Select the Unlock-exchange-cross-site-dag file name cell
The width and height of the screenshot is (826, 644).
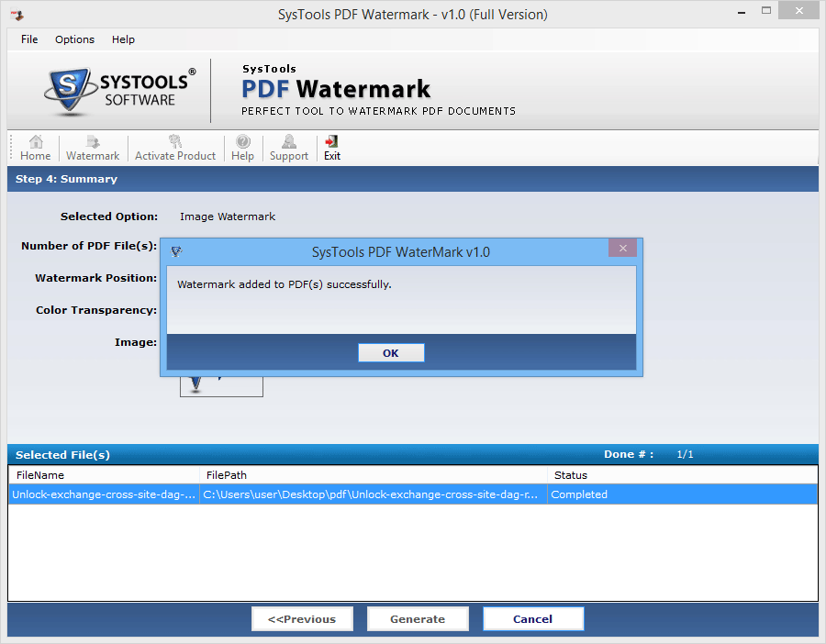click(105, 494)
